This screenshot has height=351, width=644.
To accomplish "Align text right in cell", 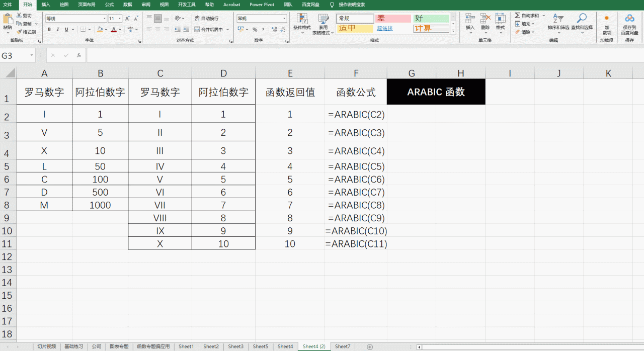I will point(167,30).
